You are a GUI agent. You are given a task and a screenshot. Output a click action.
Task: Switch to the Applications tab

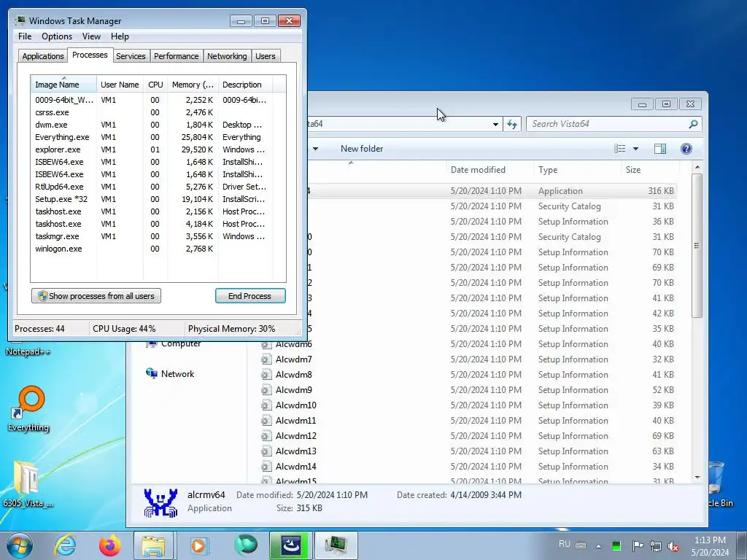tap(43, 56)
